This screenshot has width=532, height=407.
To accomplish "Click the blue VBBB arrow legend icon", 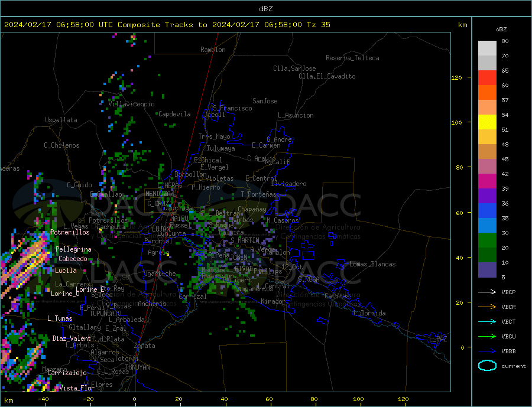I will point(487,351).
